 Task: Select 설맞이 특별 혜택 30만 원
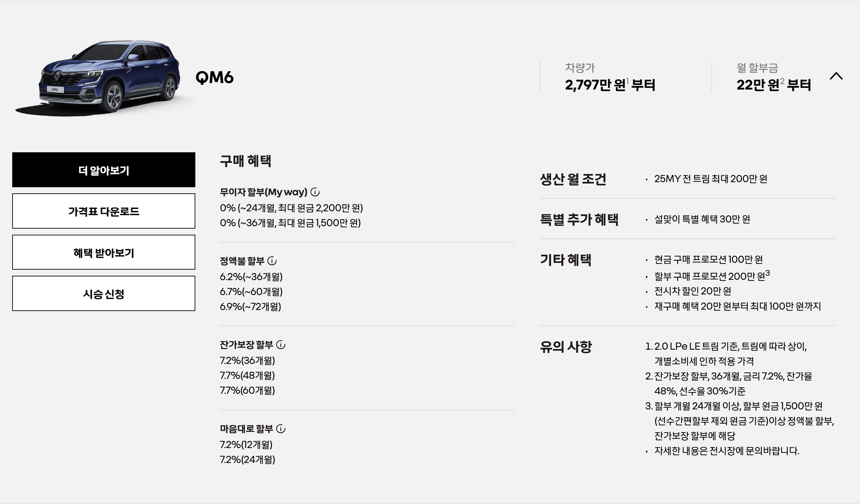point(702,219)
